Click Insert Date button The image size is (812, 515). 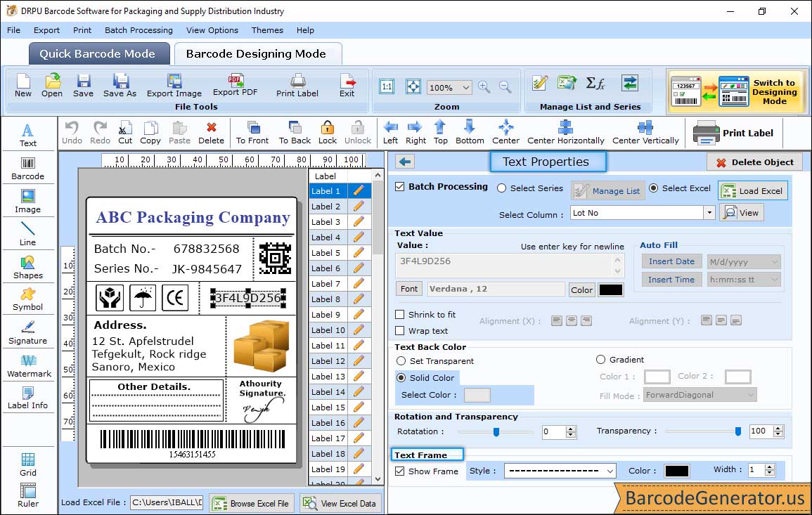point(671,261)
